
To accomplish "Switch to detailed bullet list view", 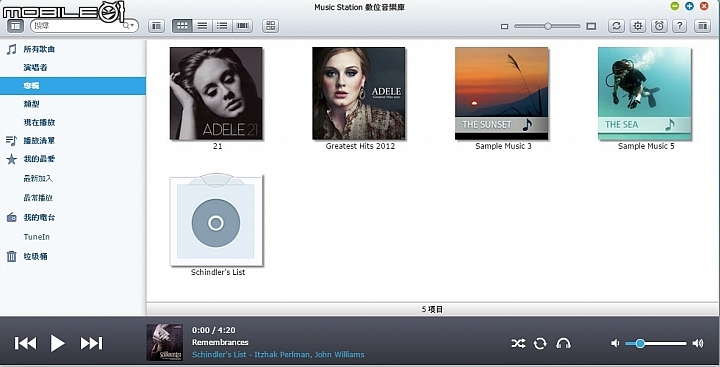I will click(222, 26).
